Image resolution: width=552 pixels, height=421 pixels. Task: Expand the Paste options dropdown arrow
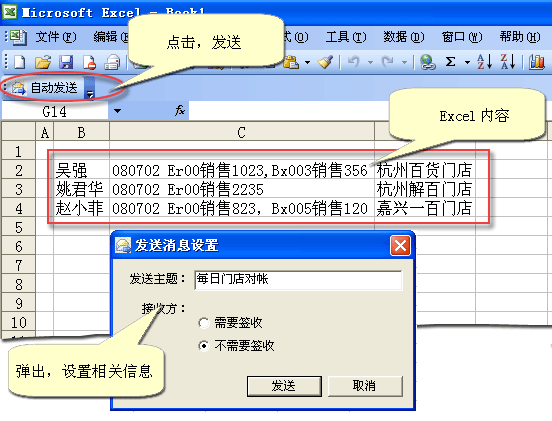coord(307,63)
